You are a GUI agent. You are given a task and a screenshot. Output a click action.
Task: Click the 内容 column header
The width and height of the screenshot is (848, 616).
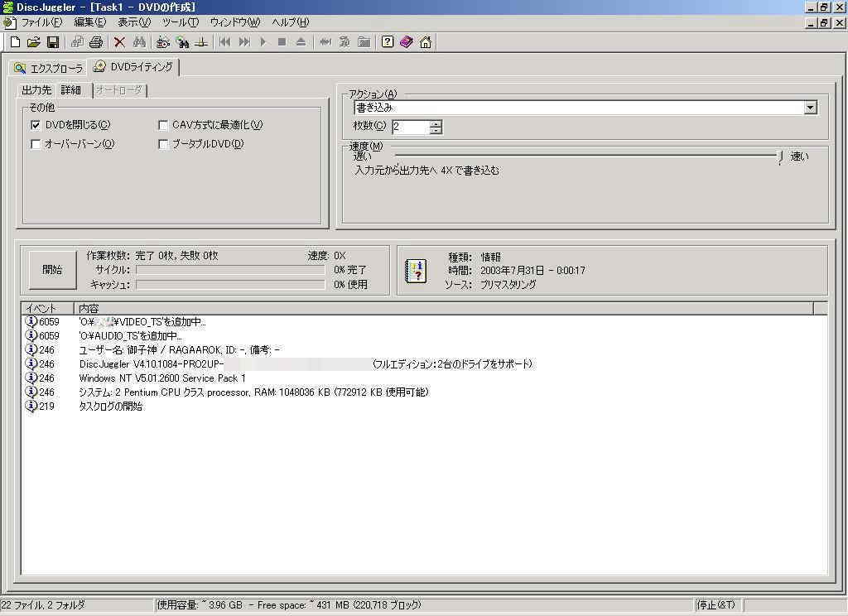click(443, 309)
